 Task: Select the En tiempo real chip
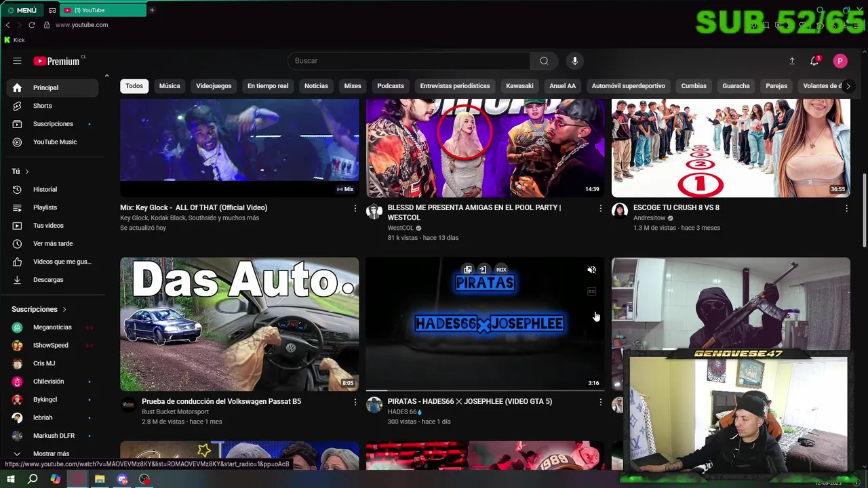[x=268, y=86]
